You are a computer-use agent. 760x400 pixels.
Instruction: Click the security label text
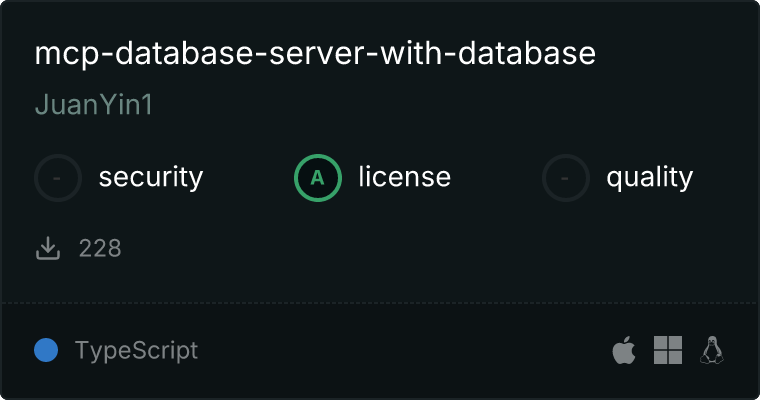coord(150,178)
